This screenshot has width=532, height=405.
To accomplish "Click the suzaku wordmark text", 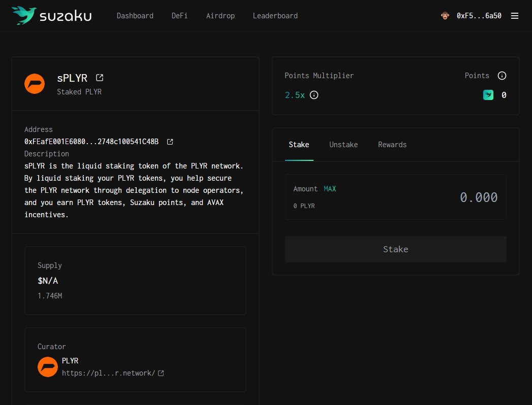I will click(x=66, y=16).
